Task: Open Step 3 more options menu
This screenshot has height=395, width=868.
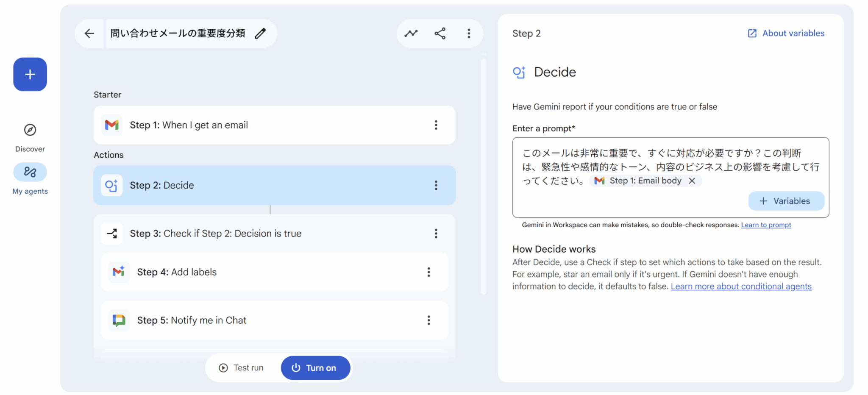Action: [436, 234]
